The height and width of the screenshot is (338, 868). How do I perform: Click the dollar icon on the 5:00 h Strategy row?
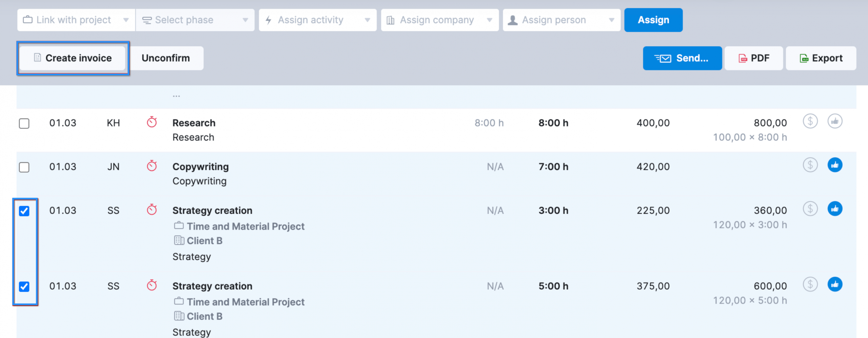coord(810,284)
